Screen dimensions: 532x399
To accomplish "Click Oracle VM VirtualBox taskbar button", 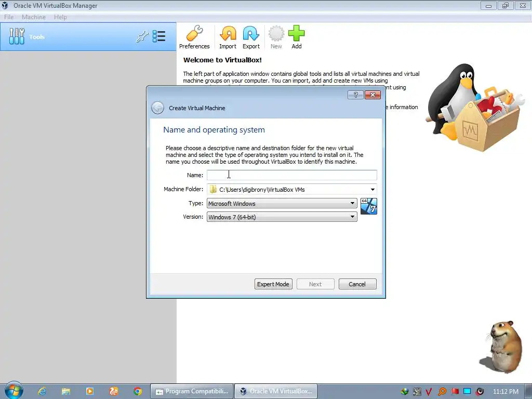I will [x=276, y=391].
